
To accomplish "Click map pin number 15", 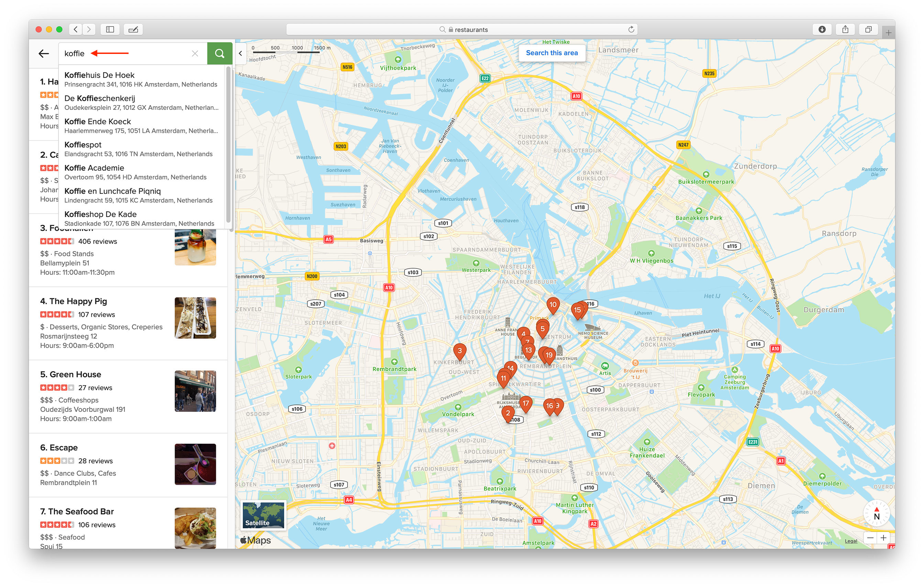I will point(577,311).
